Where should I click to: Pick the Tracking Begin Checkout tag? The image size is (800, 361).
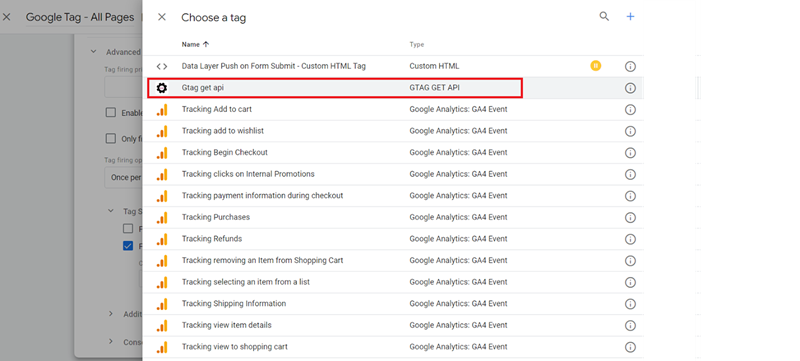(x=224, y=152)
